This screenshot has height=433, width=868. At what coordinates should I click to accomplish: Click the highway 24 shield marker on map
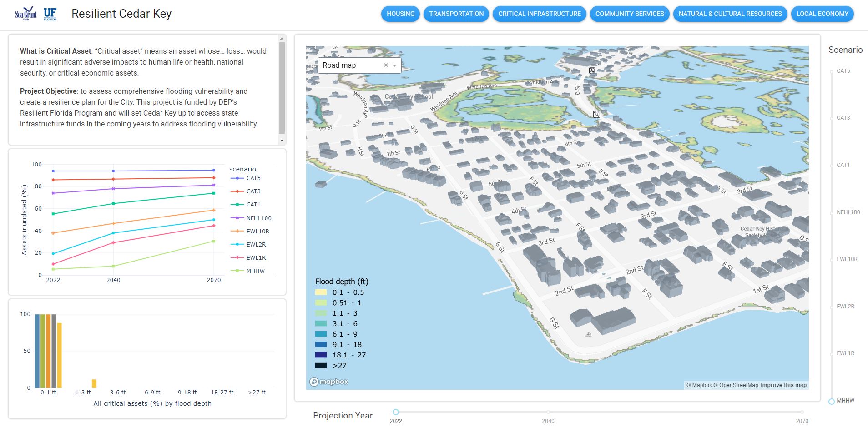pyautogui.click(x=596, y=114)
